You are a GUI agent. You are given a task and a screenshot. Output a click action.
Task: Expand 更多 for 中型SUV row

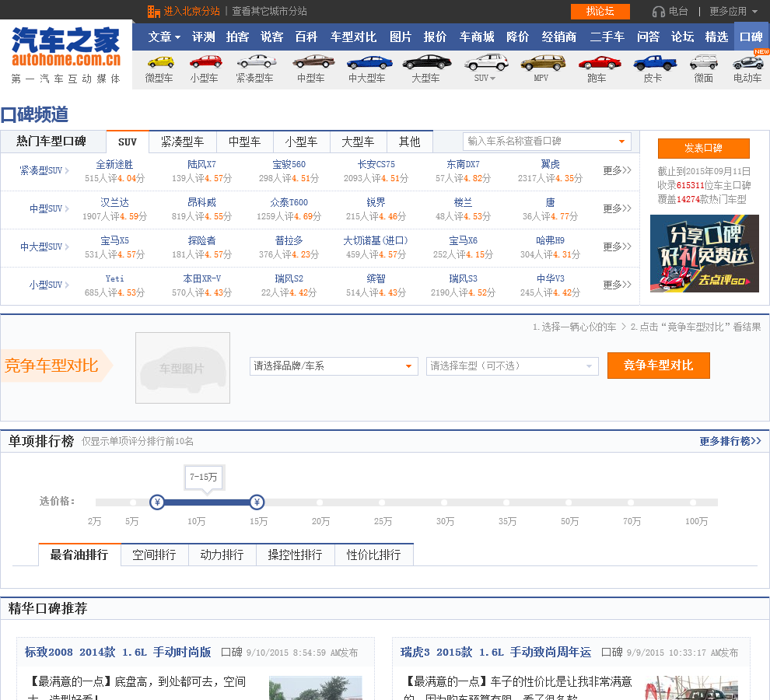pos(617,208)
